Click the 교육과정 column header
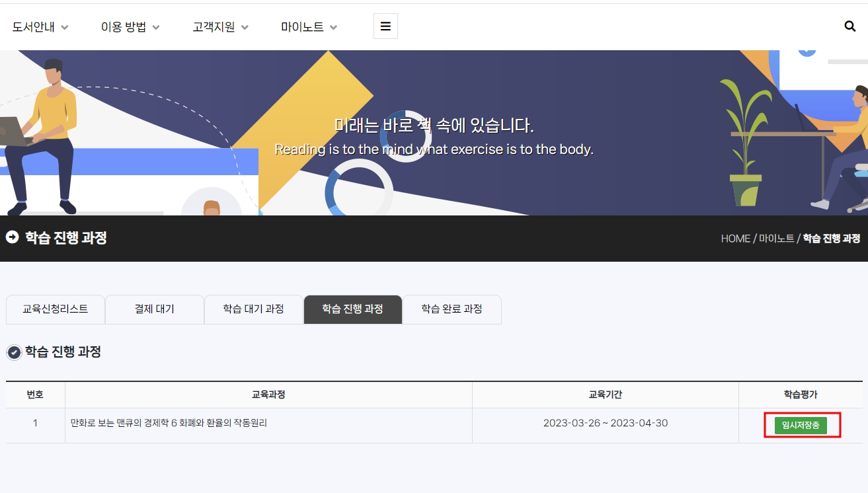Viewport: 868px width, 493px height. [x=268, y=395]
